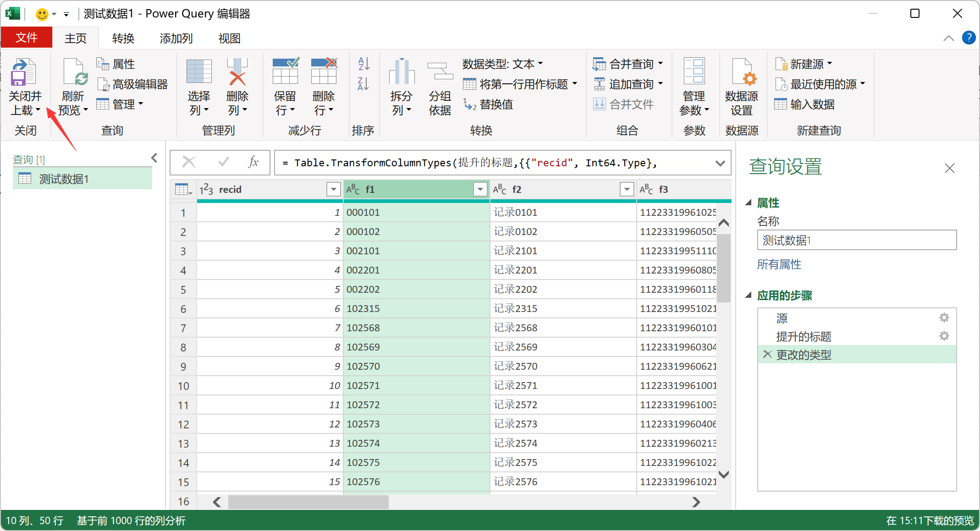
Task: Delete the 更改的类型 applied step
Action: tap(767, 355)
